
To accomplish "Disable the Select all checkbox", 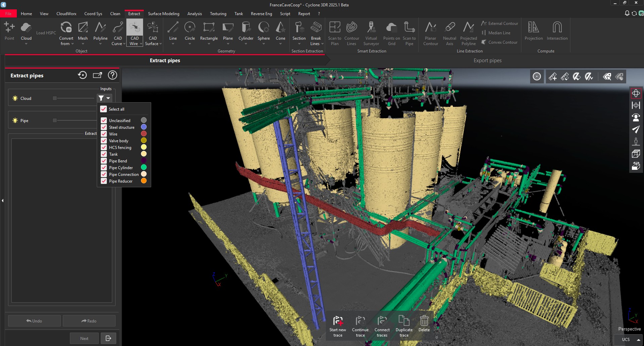I will tap(103, 109).
